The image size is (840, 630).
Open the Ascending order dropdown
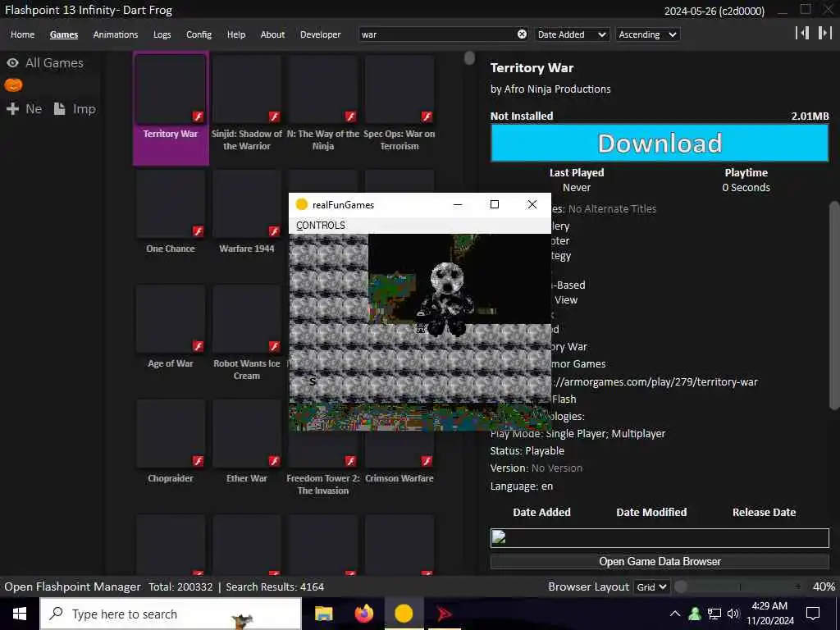coord(647,34)
